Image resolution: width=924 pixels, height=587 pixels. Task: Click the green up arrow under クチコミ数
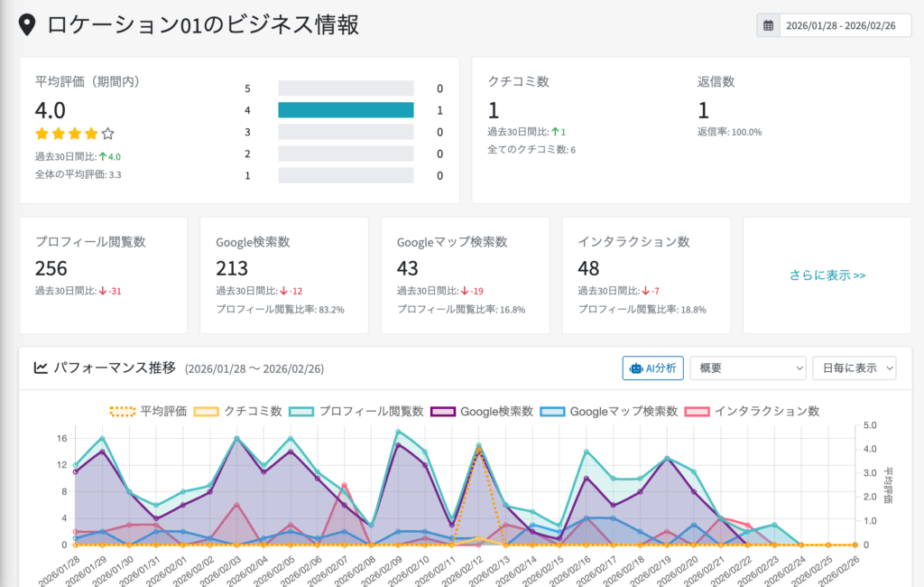pos(555,132)
